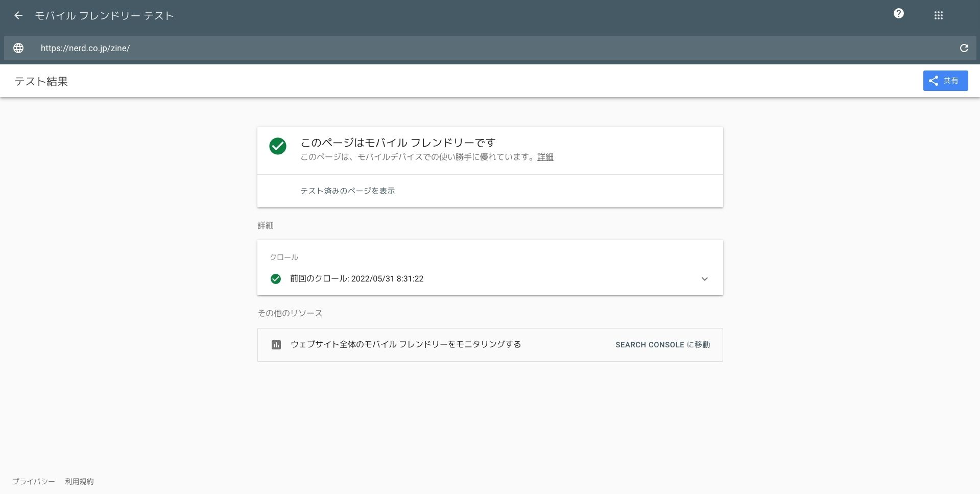The height and width of the screenshot is (494, 980).
Task: Click the モバイル フレンドリー テスト title
Action: pos(104,16)
